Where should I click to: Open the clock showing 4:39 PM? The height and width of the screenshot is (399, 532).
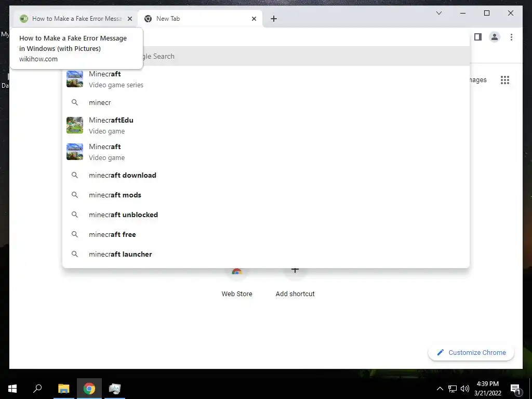487,389
